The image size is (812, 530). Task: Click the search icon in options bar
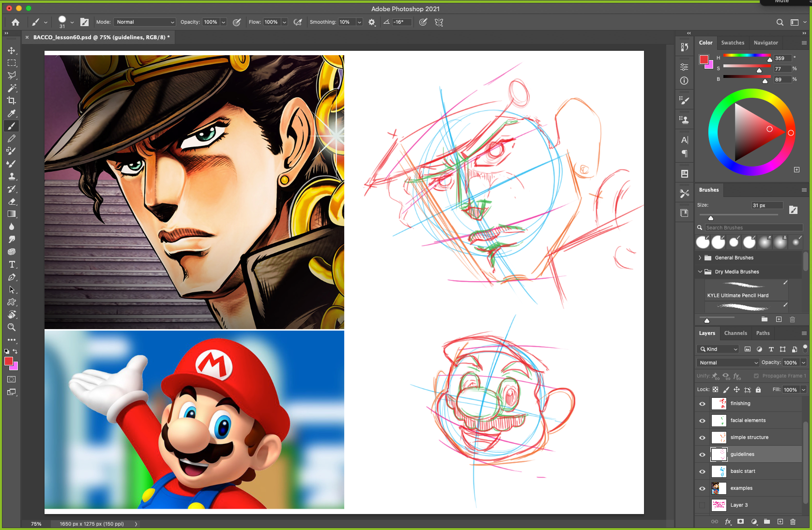[780, 22]
